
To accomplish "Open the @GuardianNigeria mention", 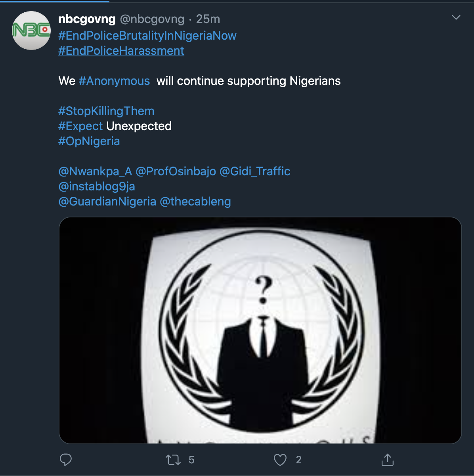I will point(107,202).
